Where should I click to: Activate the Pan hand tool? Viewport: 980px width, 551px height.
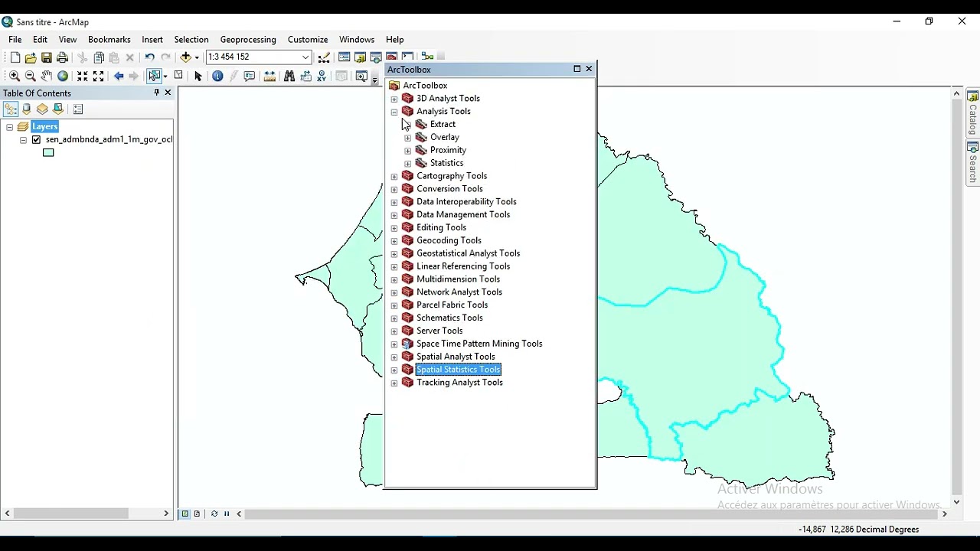pyautogui.click(x=47, y=76)
